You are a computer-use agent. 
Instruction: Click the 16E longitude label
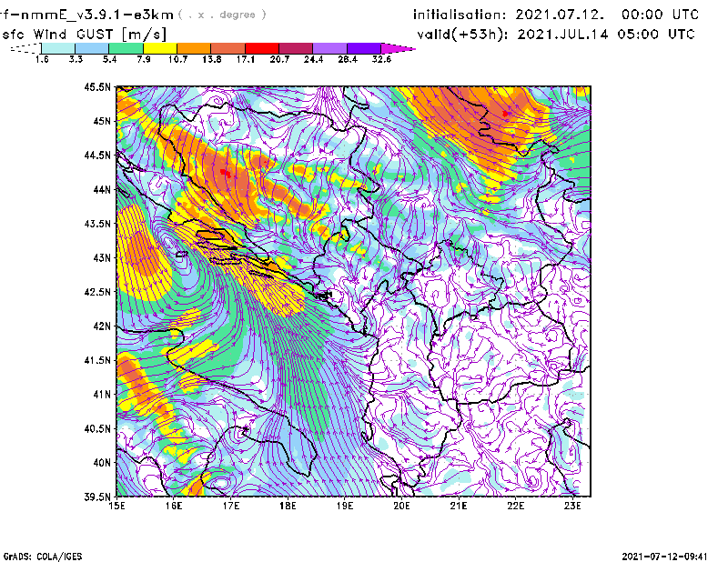[174, 506]
